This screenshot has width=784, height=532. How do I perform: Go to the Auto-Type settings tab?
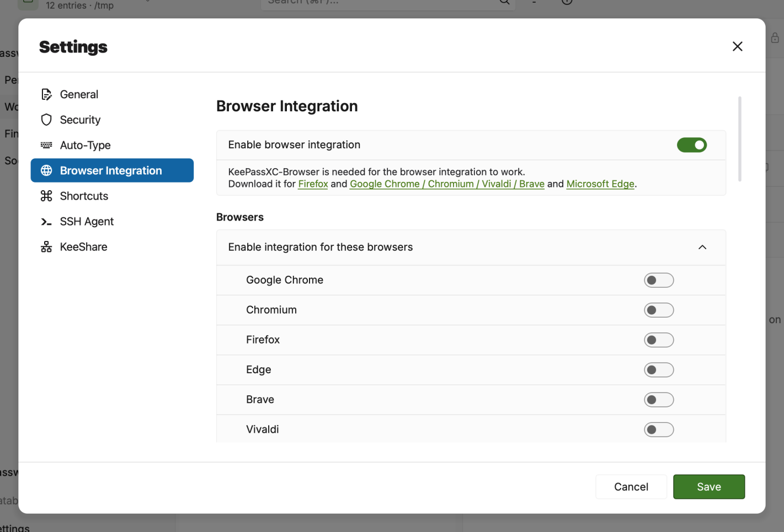tap(112, 145)
